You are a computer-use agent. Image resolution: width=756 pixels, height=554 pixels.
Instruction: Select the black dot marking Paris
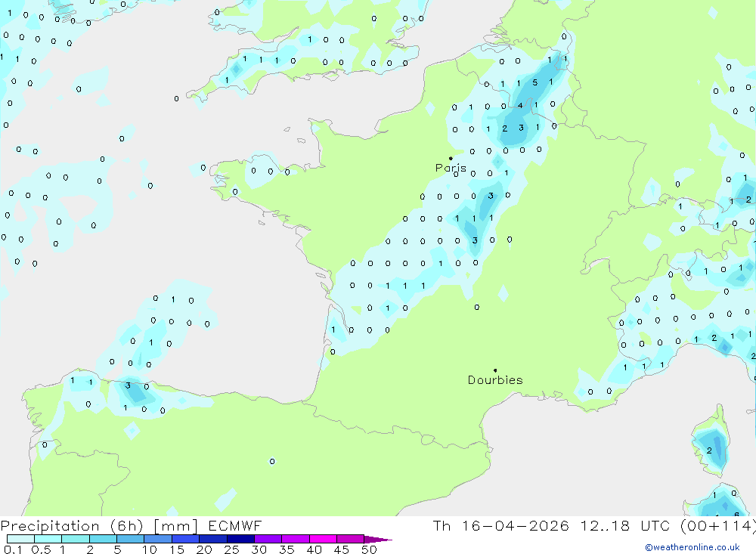pos(451,158)
